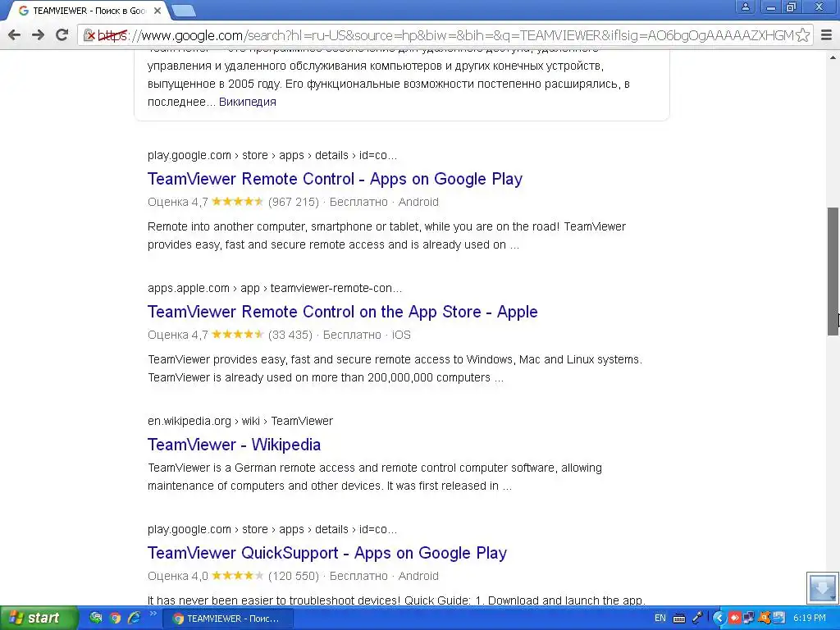Viewport: 840px width, 630px height.
Task: Click the "(120 550)" review count
Action: click(x=294, y=576)
